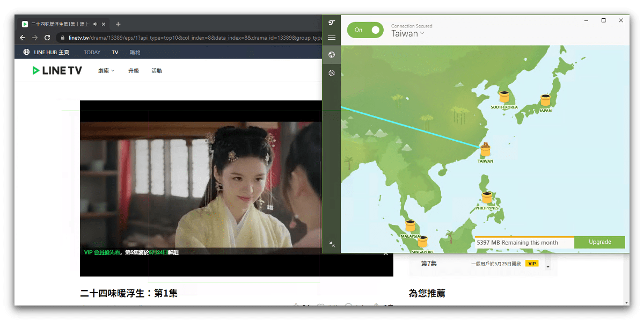Image resolution: width=644 pixels, height=320 pixels.
Task: Click the Upgrade button in TunnelBear
Action: [599, 242]
